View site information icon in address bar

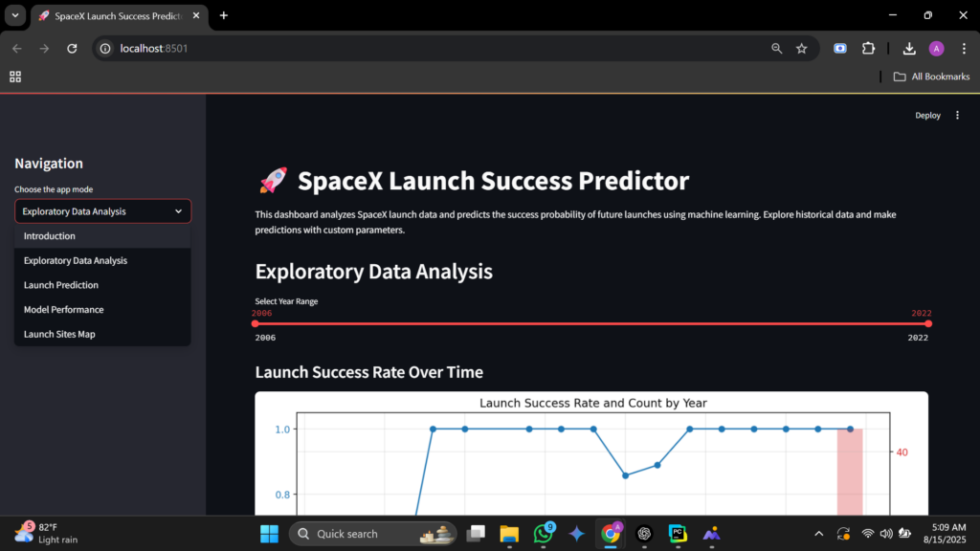coord(105,48)
